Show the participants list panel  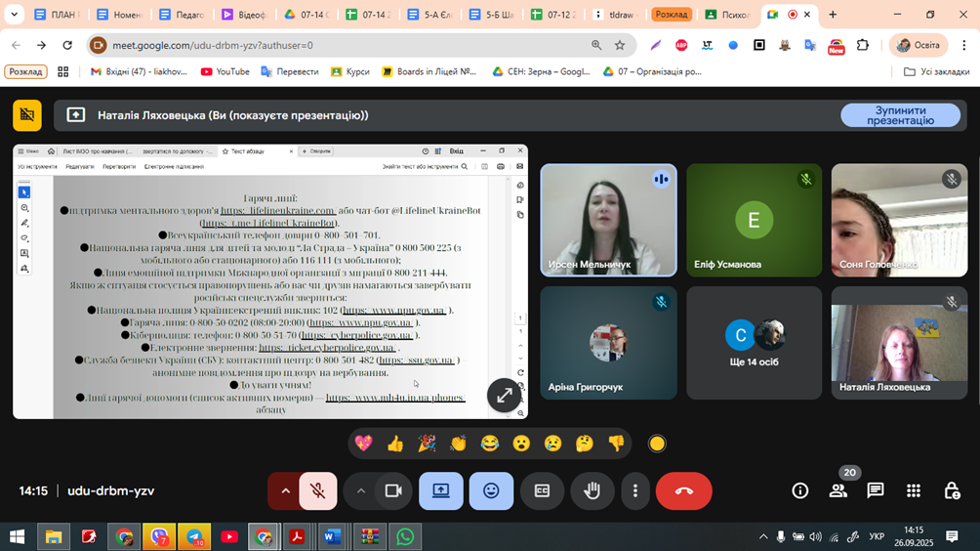tap(837, 490)
